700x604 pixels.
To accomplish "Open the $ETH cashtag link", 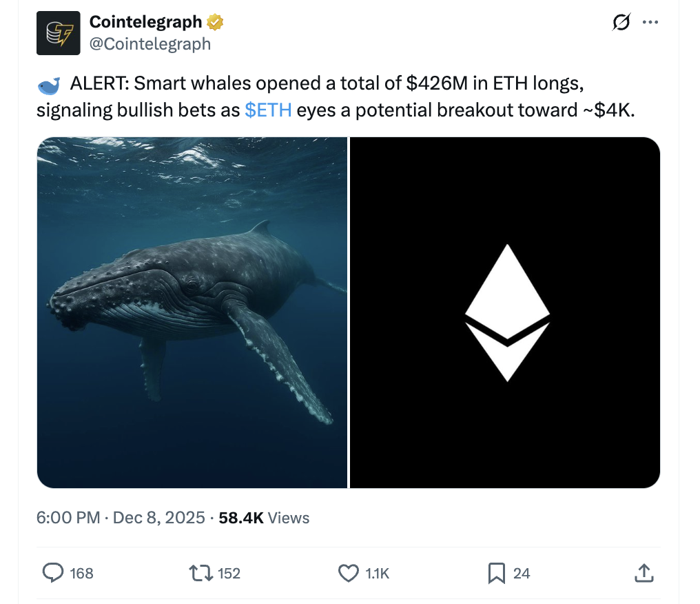I will tap(268, 109).
